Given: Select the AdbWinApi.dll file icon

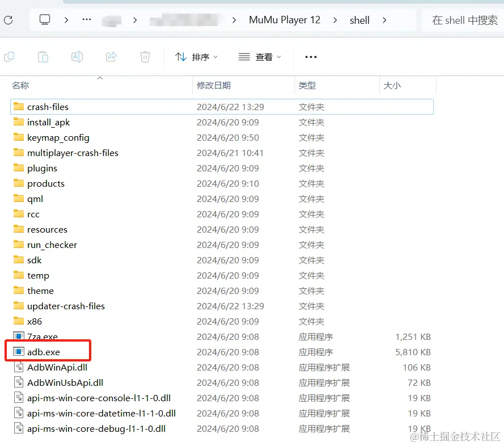Looking at the screenshot, I should [x=19, y=367].
